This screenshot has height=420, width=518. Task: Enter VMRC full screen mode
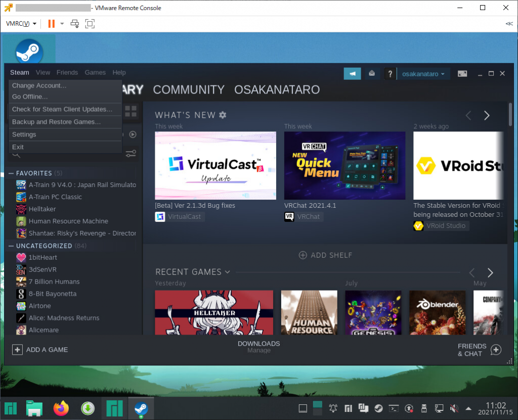pyautogui.click(x=90, y=23)
